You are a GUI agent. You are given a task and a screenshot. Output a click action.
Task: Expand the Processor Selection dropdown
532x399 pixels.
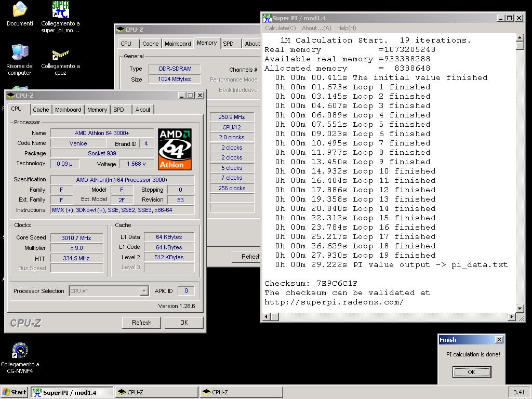pyautogui.click(x=144, y=291)
